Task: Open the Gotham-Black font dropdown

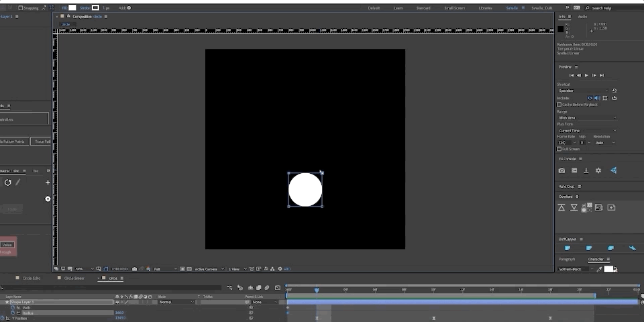Action: pyautogui.click(x=576, y=270)
